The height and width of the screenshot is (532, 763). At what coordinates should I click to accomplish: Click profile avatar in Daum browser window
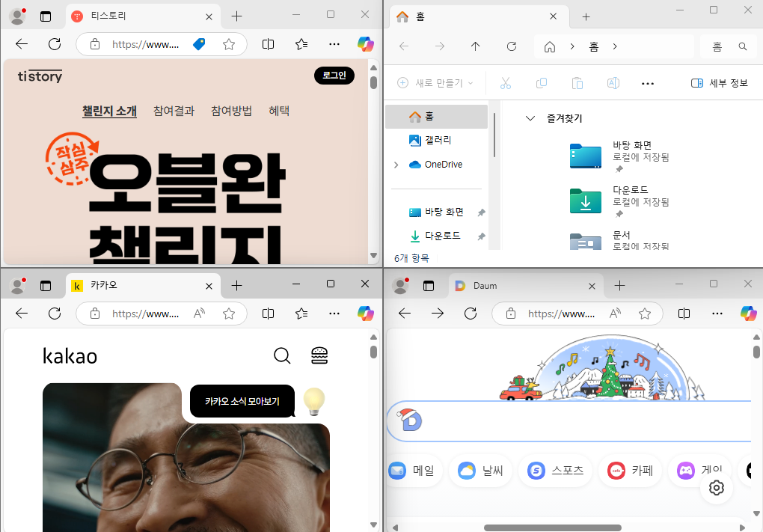pyautogui.click(x=401, y=286)
